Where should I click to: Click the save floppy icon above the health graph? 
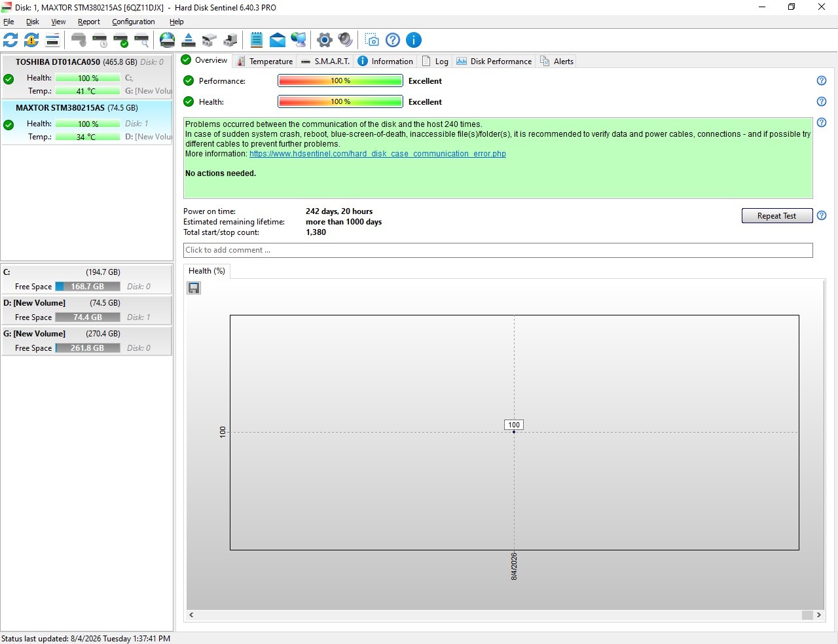(x=194, y=288)
